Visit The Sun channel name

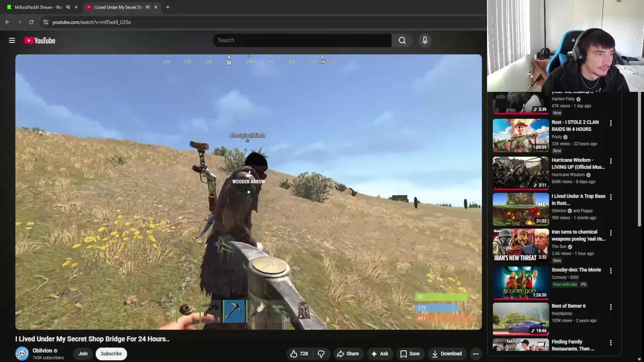(559, 247)
